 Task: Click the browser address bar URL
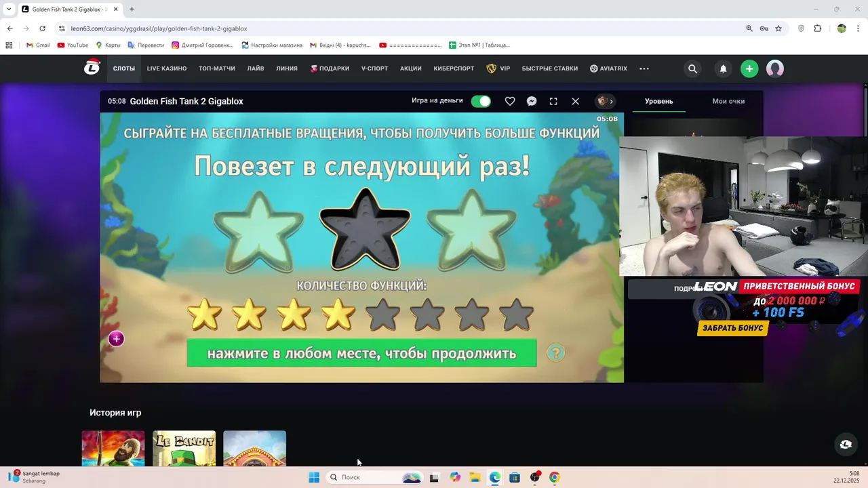159,28
